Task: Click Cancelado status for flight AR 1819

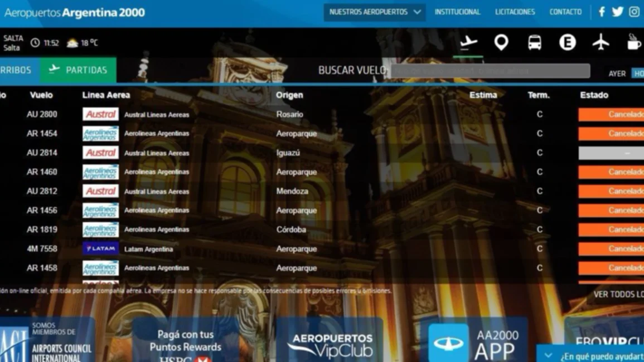Action: 611,229
